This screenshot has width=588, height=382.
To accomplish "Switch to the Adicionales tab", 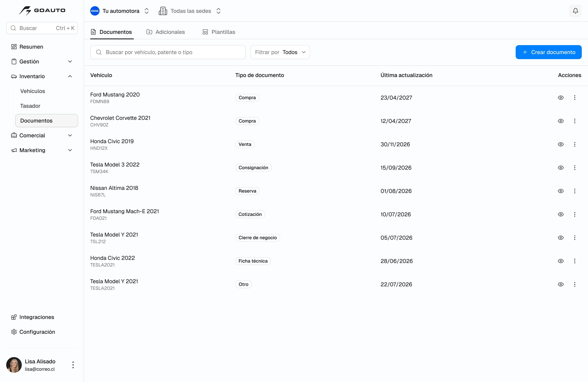I will (x=165, y=32).
